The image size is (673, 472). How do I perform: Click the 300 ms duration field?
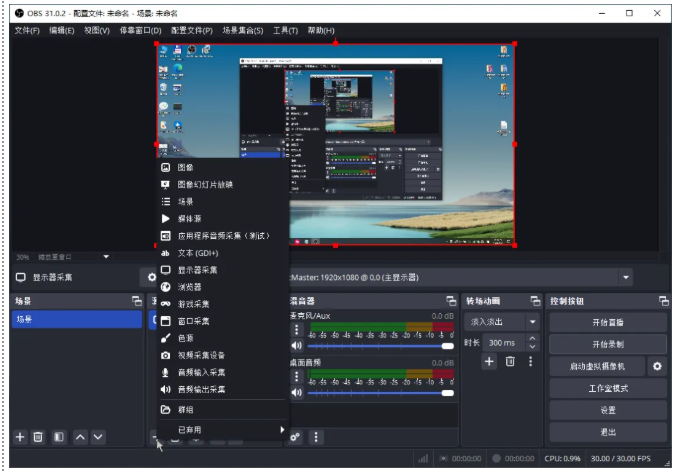pos(505,343)
